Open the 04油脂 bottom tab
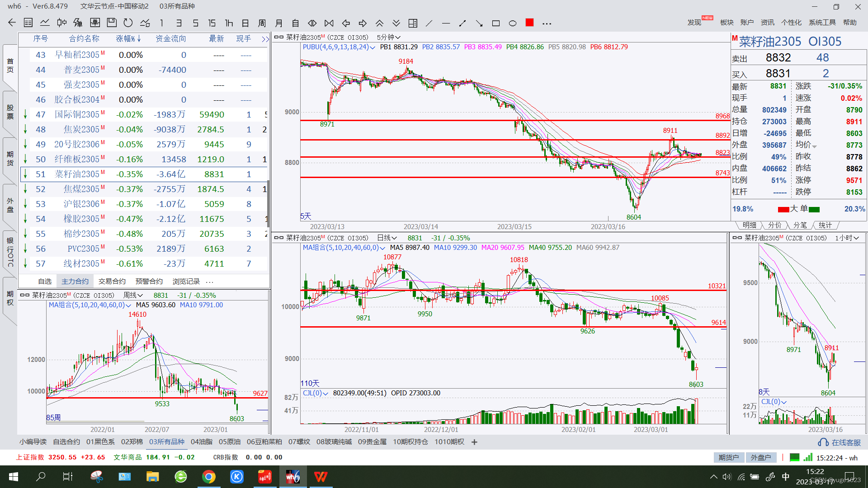This screenshot has width=868, height=488. 201,442
